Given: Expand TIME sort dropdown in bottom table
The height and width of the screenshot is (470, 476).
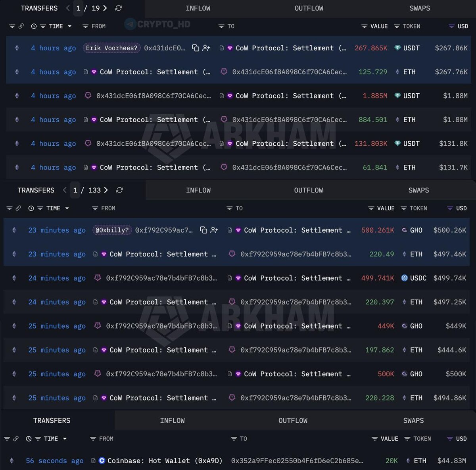Looking at the screenshot, I should pyautogui.click(x=65, y=439).
